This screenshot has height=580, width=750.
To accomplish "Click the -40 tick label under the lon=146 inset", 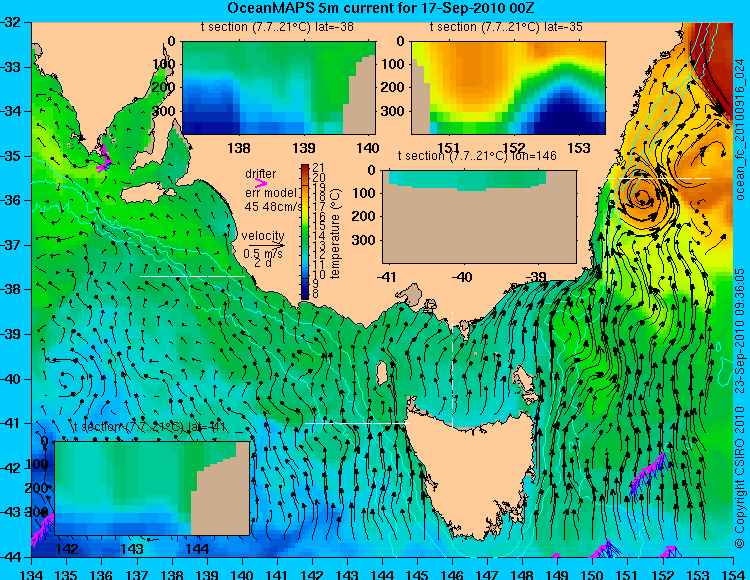I will click(462, 277).
